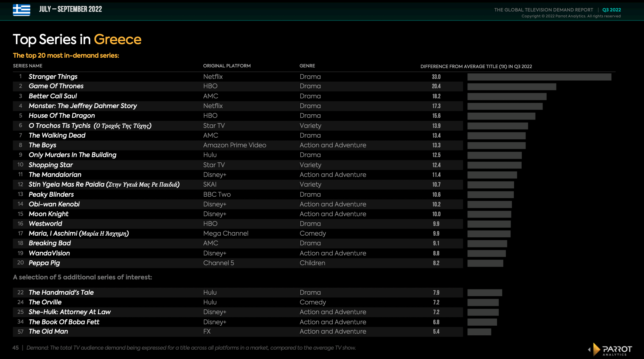Click the 'SKAI' platform cell
644x359 pixels.
(x=210, y=184)
